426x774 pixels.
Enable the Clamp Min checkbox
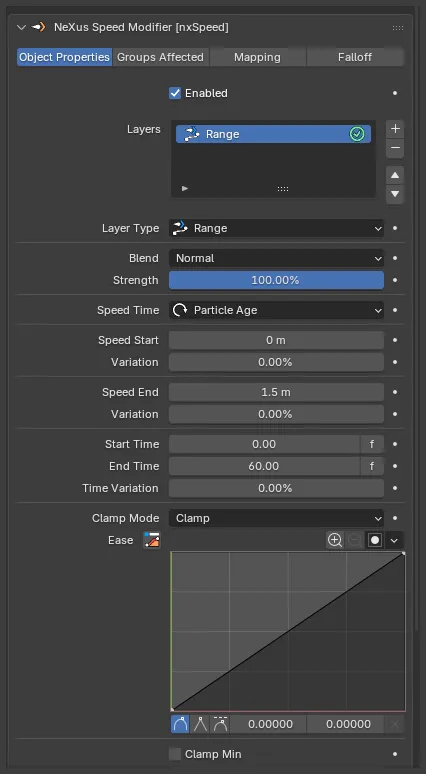pos(175,754)
